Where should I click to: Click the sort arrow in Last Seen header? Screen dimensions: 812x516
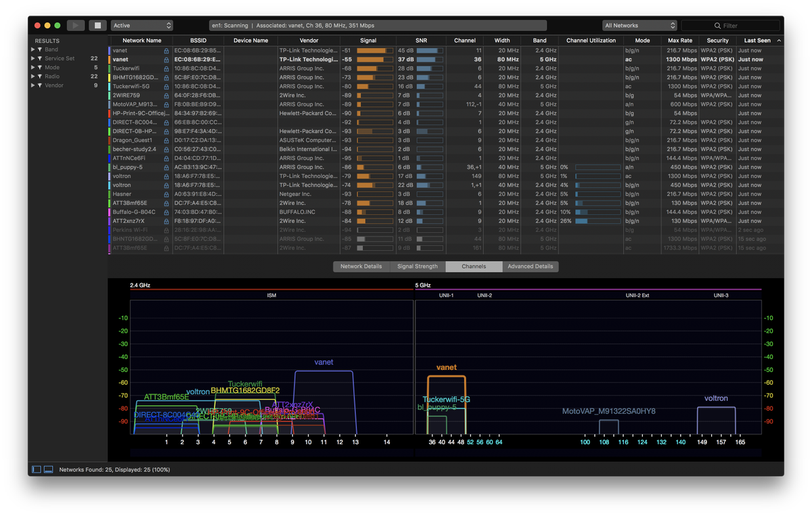pos(779,41)
